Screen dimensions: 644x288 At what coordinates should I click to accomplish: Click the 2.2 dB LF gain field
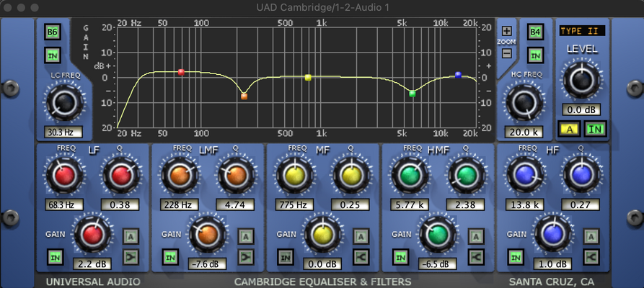pyautogui.click(x=92, y=264)
